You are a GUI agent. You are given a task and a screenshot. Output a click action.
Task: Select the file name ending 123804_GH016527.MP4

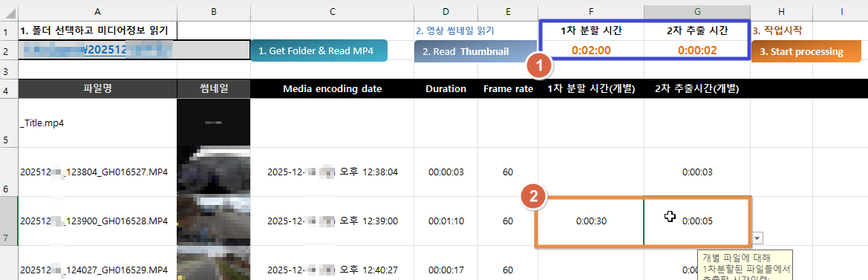[97, 172]
